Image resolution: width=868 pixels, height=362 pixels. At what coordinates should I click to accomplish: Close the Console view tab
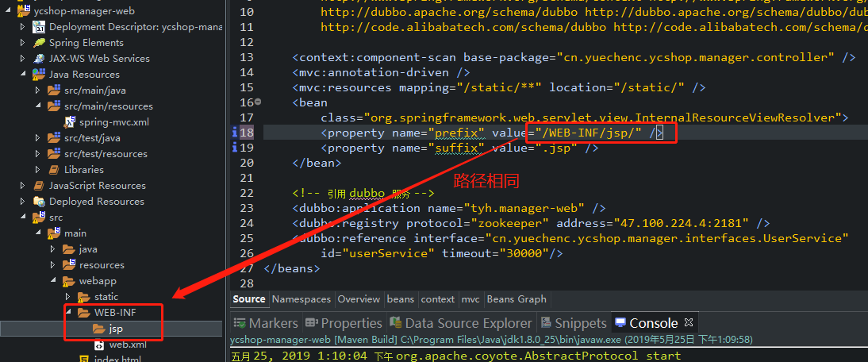click(x=689, y=322)
